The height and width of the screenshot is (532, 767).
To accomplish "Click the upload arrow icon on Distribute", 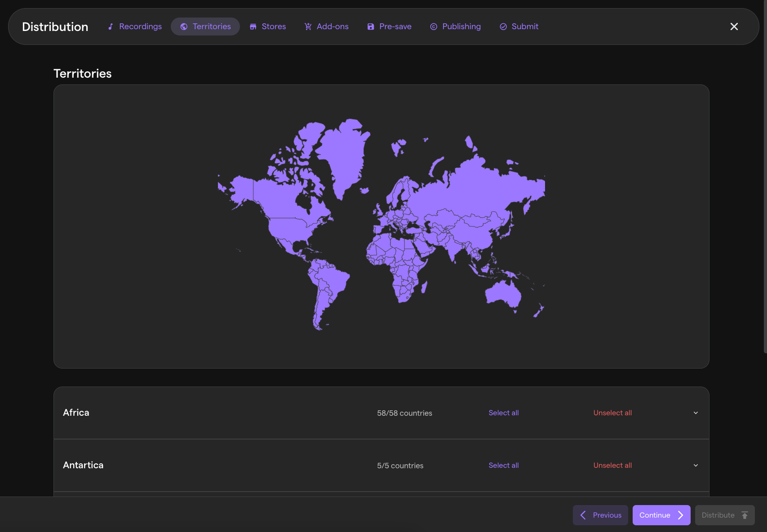I will (x=745, y=515).
